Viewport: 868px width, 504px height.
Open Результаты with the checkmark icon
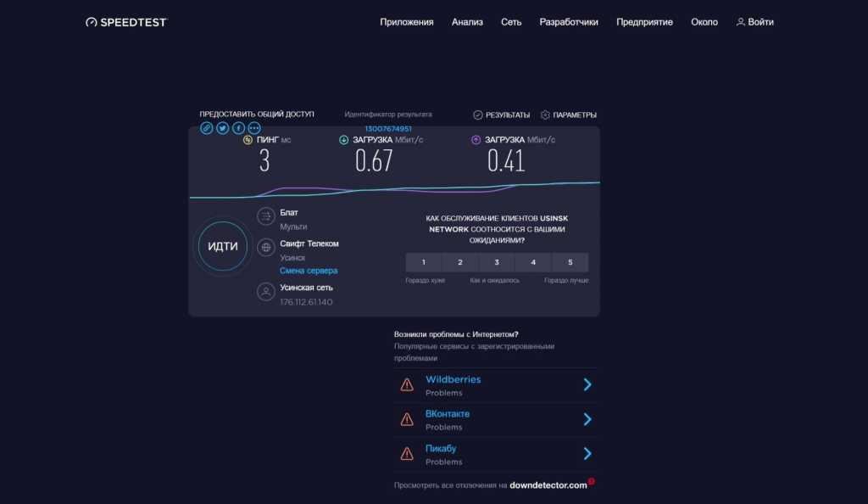tap(501, 115)
